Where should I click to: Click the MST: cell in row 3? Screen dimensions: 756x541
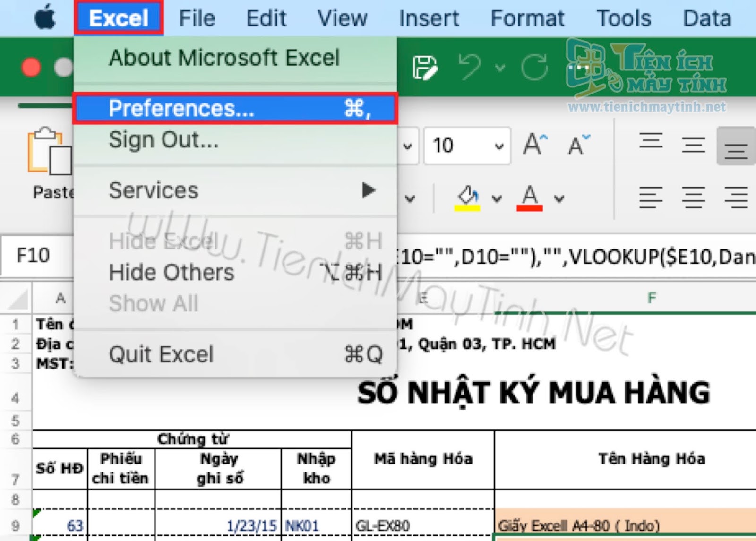[55, 364]
